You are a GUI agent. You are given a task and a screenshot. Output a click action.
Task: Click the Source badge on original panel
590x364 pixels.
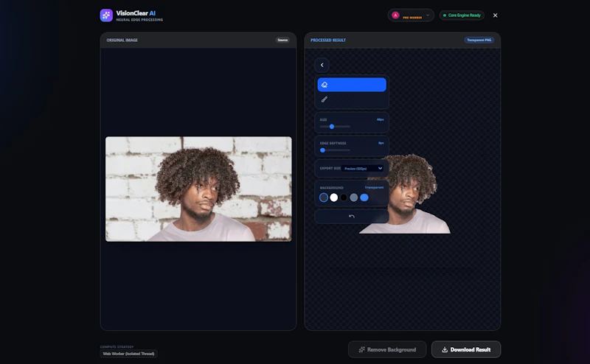tap(282, 40)
